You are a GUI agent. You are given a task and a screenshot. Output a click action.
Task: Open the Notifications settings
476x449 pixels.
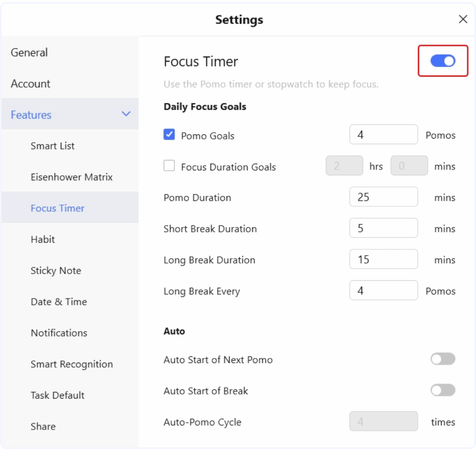pos(59,333)
